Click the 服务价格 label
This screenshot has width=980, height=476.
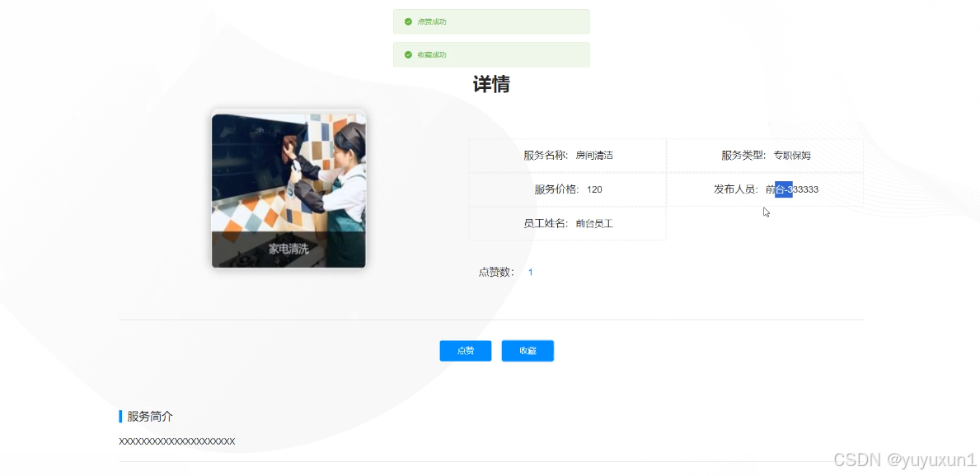coord(557,189)
